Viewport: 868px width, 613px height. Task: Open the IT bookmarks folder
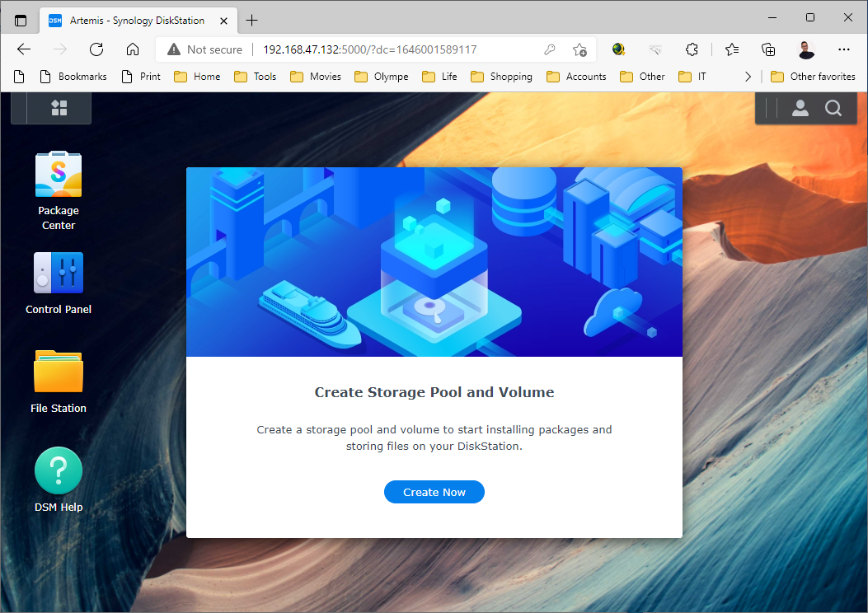click(692, 77)
